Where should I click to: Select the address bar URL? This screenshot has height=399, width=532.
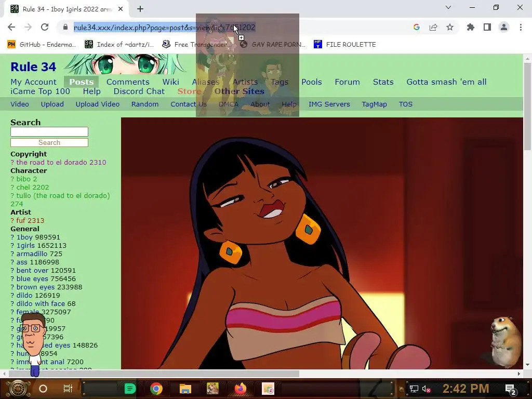tap(165, 28)
